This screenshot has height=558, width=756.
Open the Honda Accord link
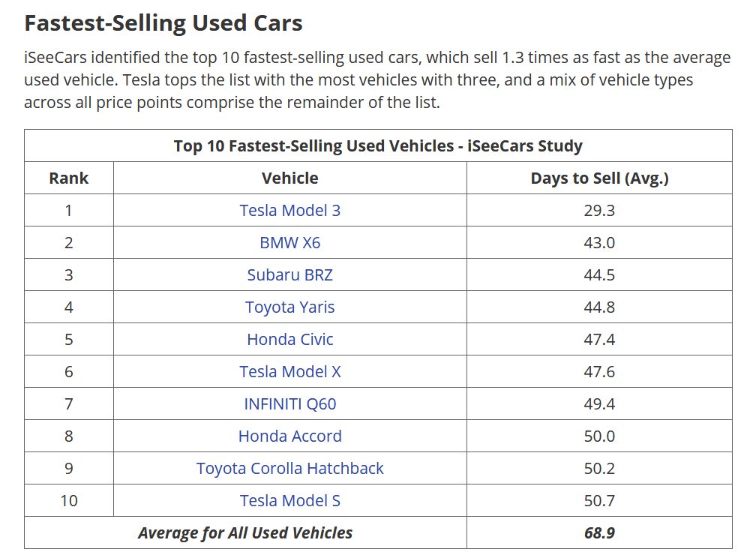(x=289, y=436)
